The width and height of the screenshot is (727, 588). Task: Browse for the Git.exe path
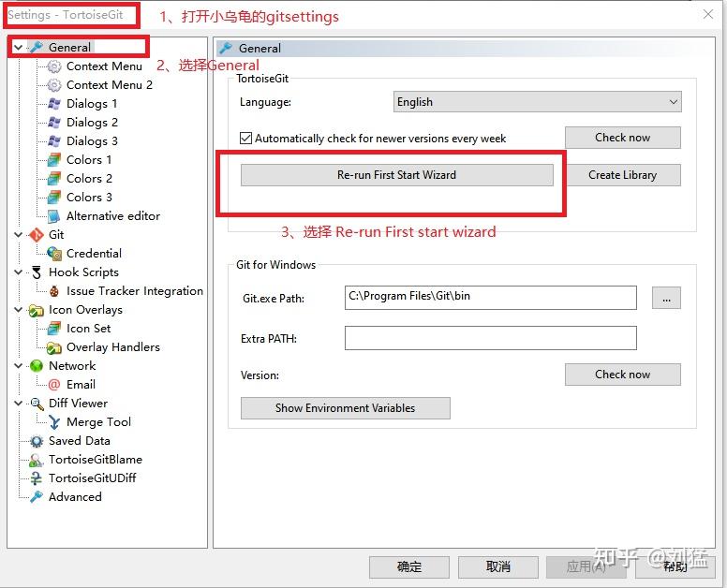tap(666, 298)
